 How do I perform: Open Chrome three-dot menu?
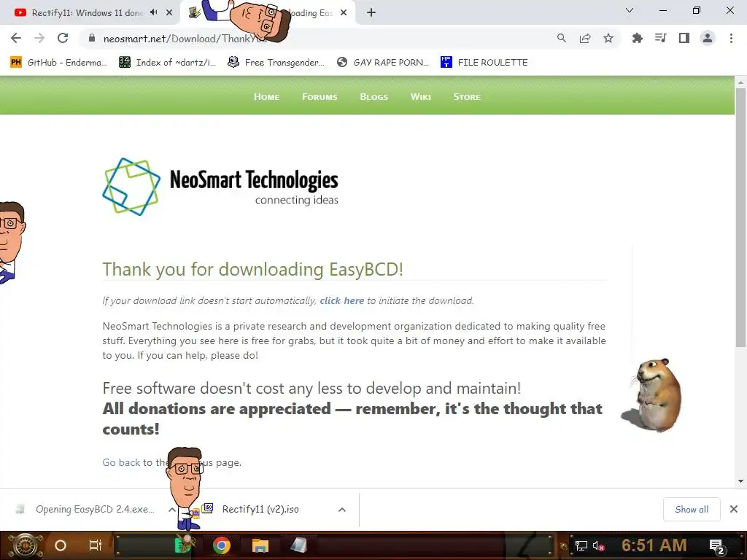point(731,38)
